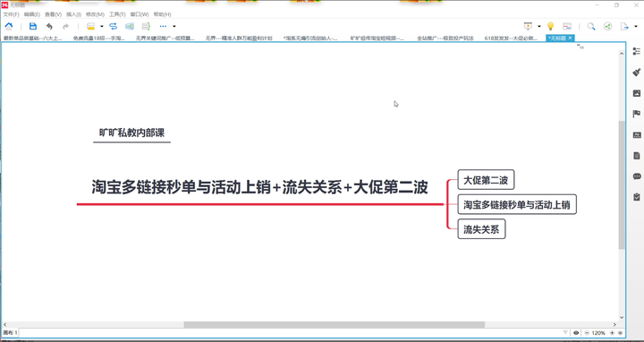Open the 插入(I) menu

[73, 14]
